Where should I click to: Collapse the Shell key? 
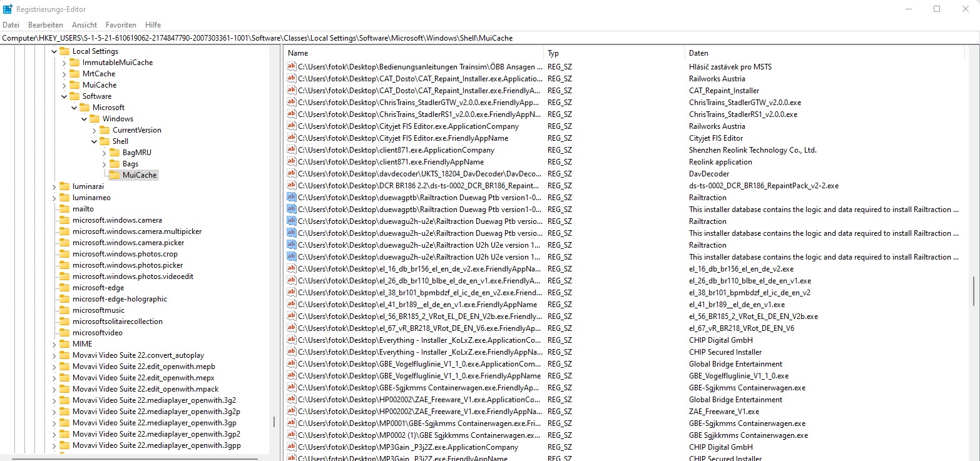pos(94,141)
